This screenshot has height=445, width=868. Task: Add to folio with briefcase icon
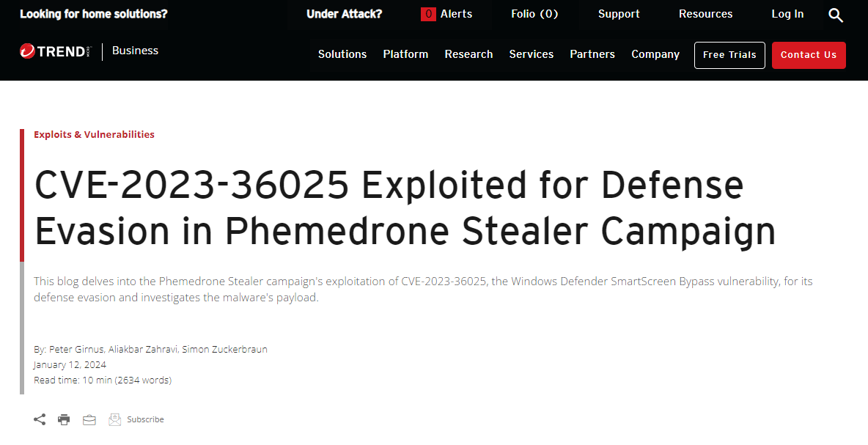(89, 420)
